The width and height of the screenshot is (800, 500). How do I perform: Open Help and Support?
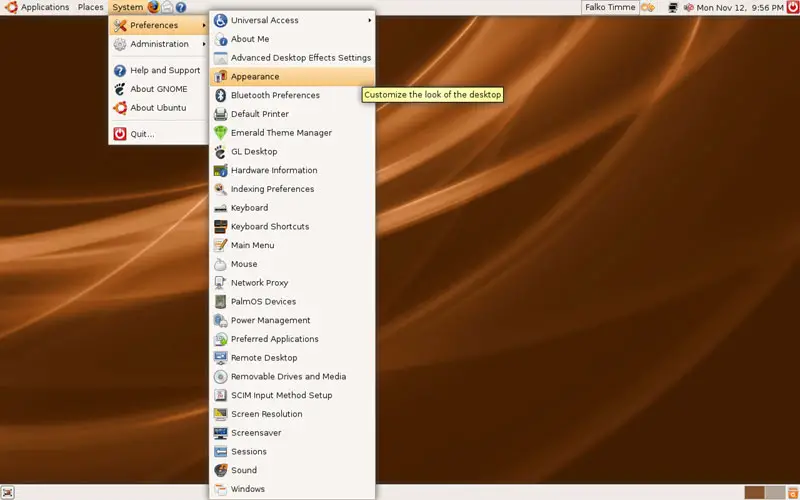pos(159,70)
